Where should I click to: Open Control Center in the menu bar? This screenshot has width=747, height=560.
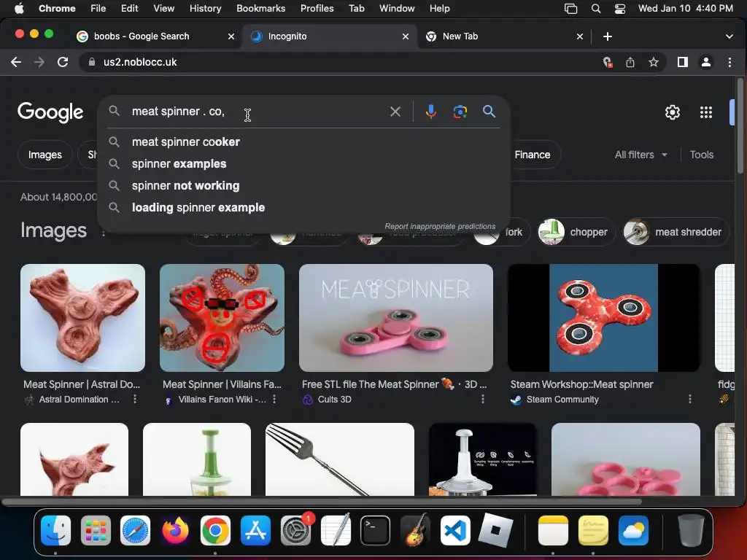[620, 9]
